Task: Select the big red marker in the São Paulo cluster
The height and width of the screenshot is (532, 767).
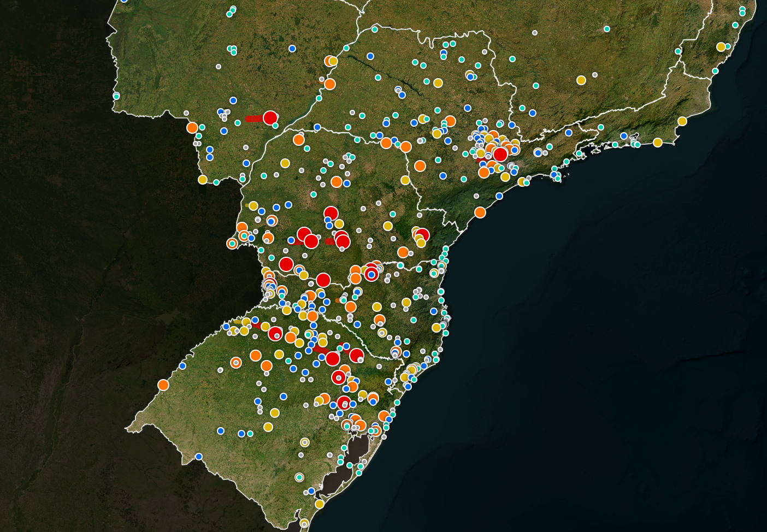Action: (x=500, y=154)
